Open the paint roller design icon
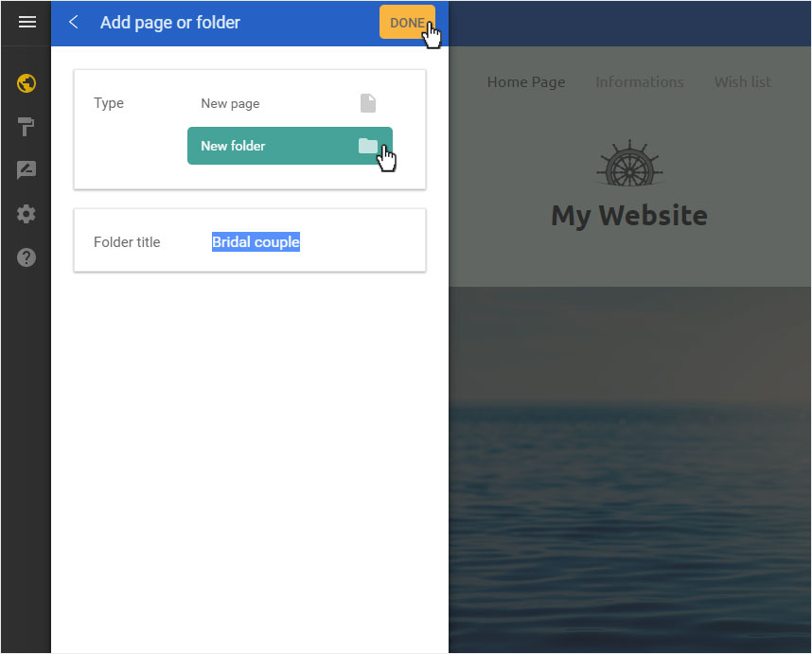Image resolution: width=812 pixels, height=654 pixels. click(26, 126)
